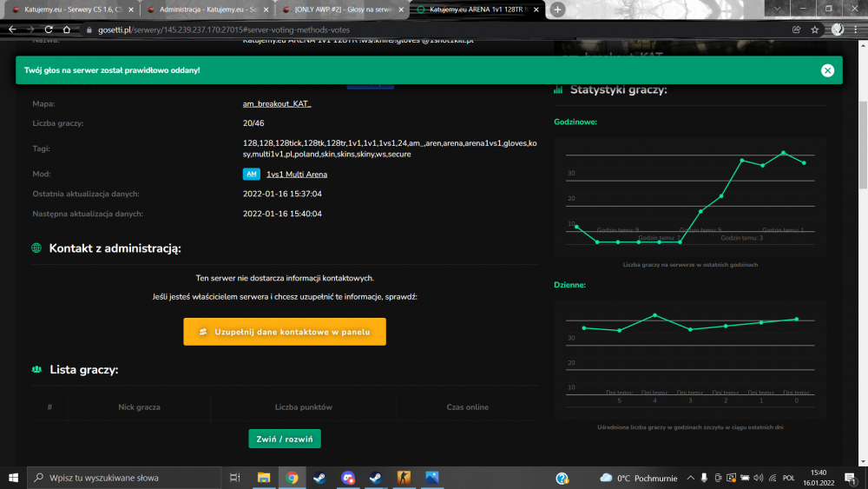Viewport: 868px width, 489px height.
Task: Click the Nick gracza column header
Action: click(x=139, y=407)
